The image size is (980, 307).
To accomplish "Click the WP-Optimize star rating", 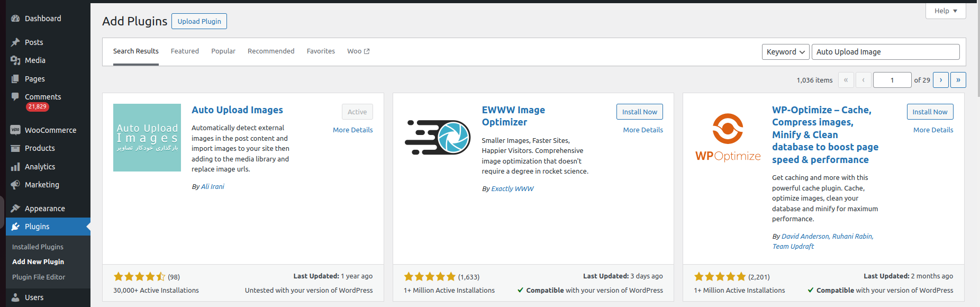I will 720,277.
